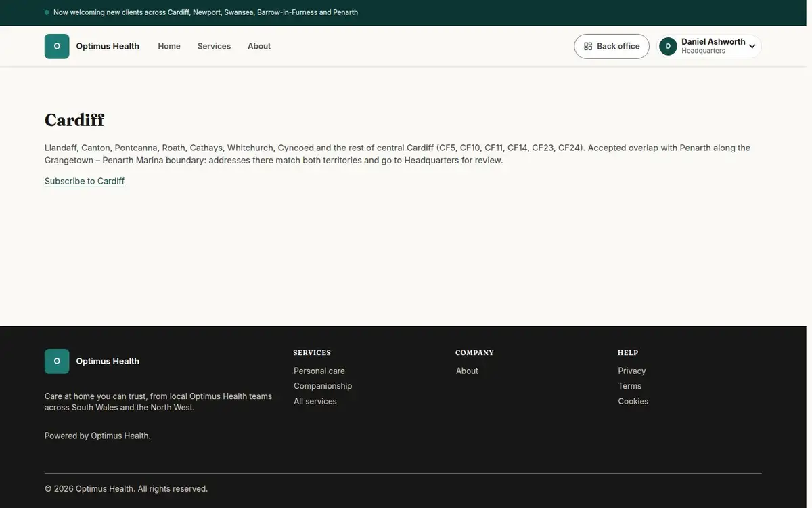Click the Optimus Health footer brand name
Viewport: 812px width, 508px height.
point(108,361)
